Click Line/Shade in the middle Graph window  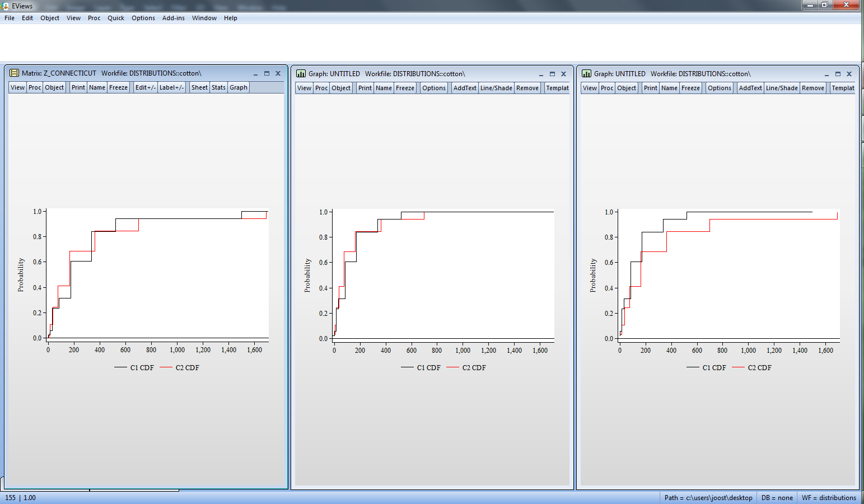[x=496, y=88]
